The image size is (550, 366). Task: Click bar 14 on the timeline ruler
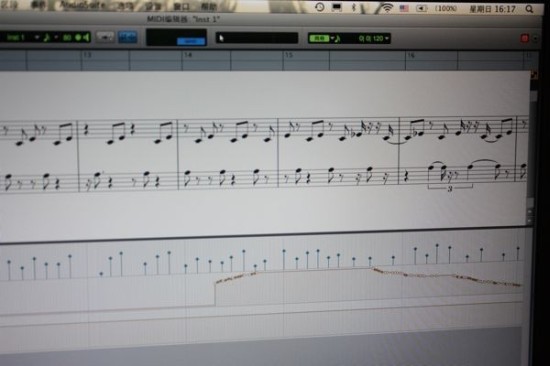pos(188,55)
